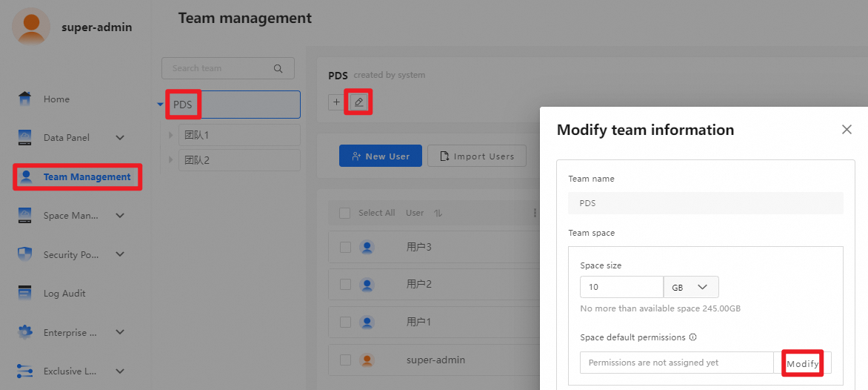Expand the 团队2 tree arrow

point(171,160)
